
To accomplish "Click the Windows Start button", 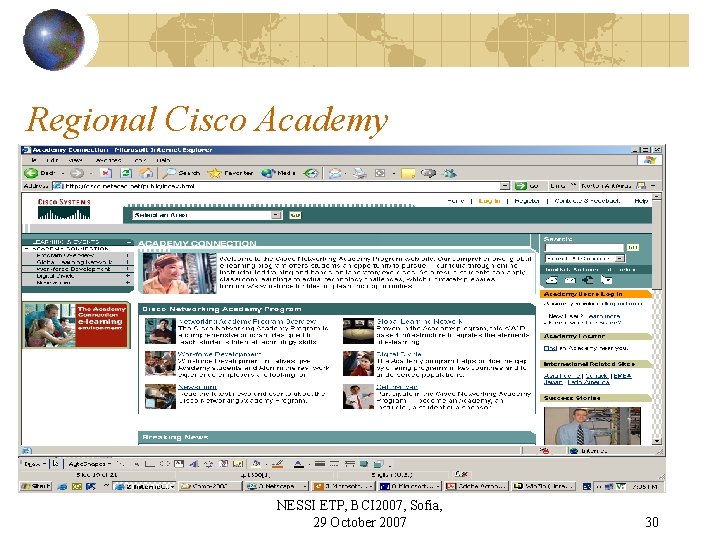I will (x=36, y=486).
